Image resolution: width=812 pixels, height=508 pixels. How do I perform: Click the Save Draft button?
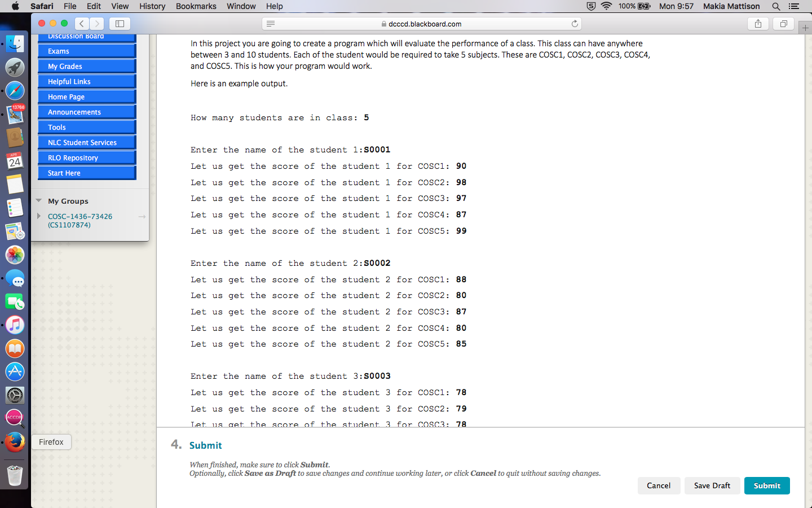[712, 485]
